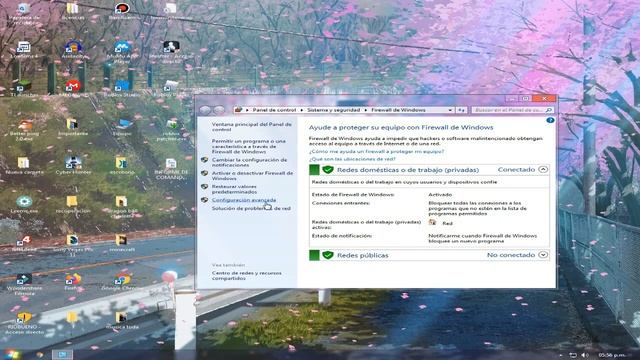This screenshot has height=360, width=640.
Task: Click the Control Panel taskbar button
Action: click(62, 354)
